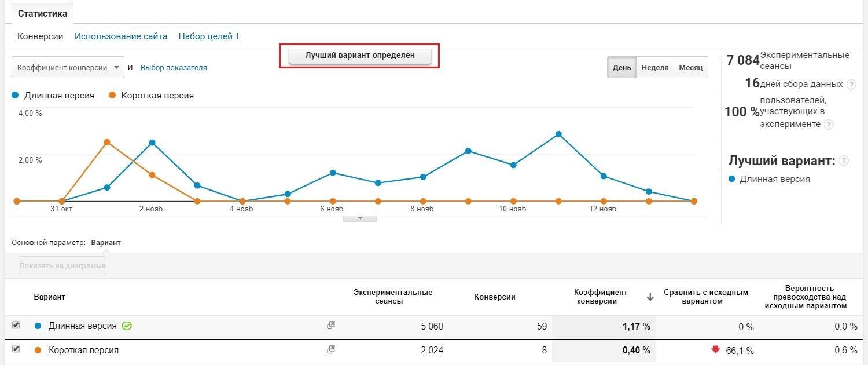Switch chart granularity to Неделя
The width and height of the screenshot is (868, 365).
coord(655,67)
